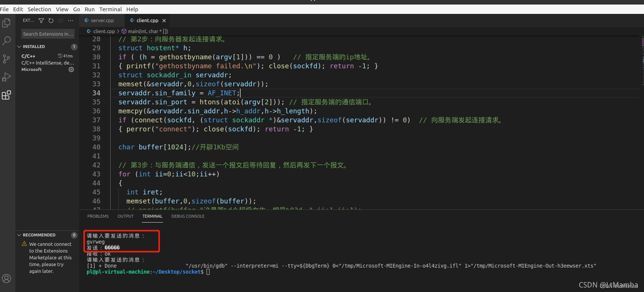Click '[1] + Done' terminal output line
Screen dimensions: 644x292
coord(102,266)
